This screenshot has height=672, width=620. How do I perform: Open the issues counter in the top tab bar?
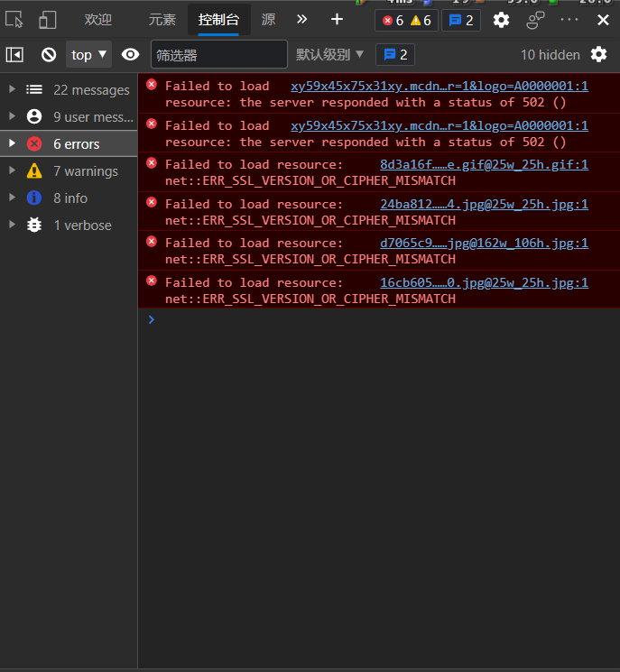click(461, 20)
